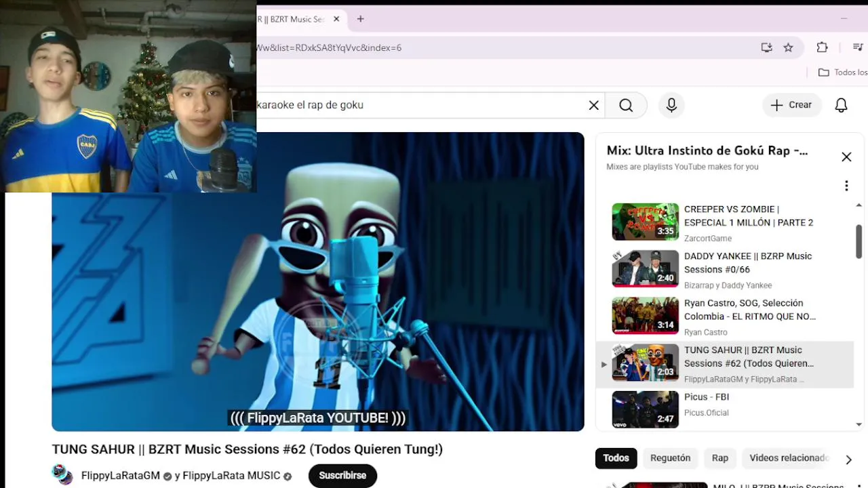
Task: Open the playlist three-dot options menu
Action: [846, 186]
